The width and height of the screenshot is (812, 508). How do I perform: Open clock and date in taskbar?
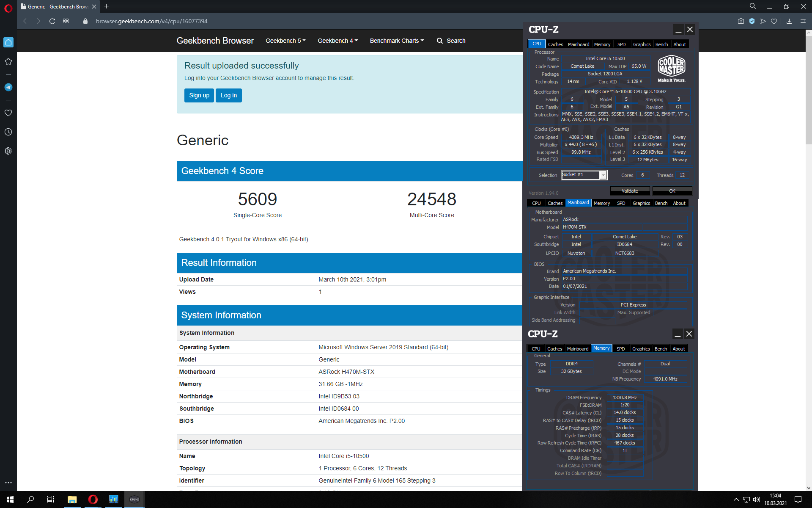point(775,500)
